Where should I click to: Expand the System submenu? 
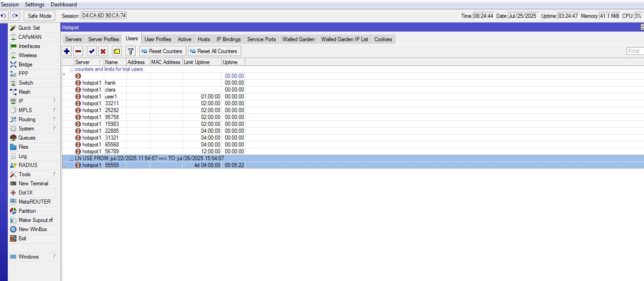pyautogui.click(x=34, y=129)
